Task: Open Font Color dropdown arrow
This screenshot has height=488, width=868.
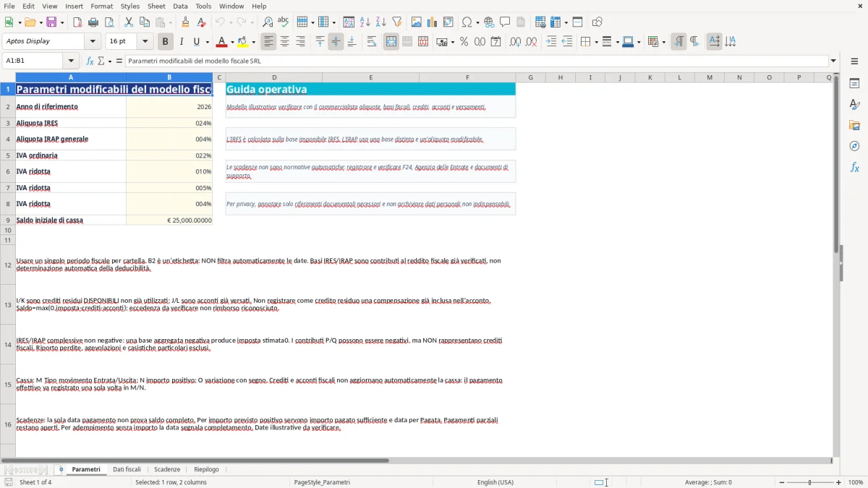Action: 232,42
